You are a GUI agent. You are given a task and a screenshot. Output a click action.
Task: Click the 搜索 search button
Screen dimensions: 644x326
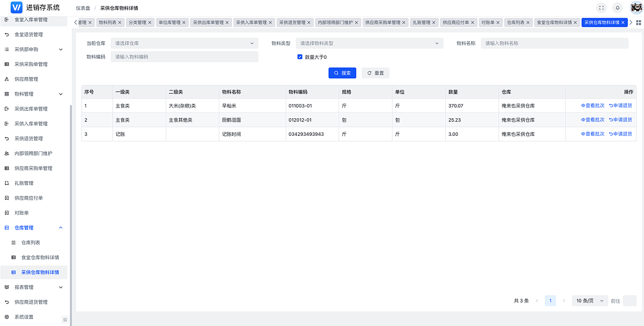point(342,73)
